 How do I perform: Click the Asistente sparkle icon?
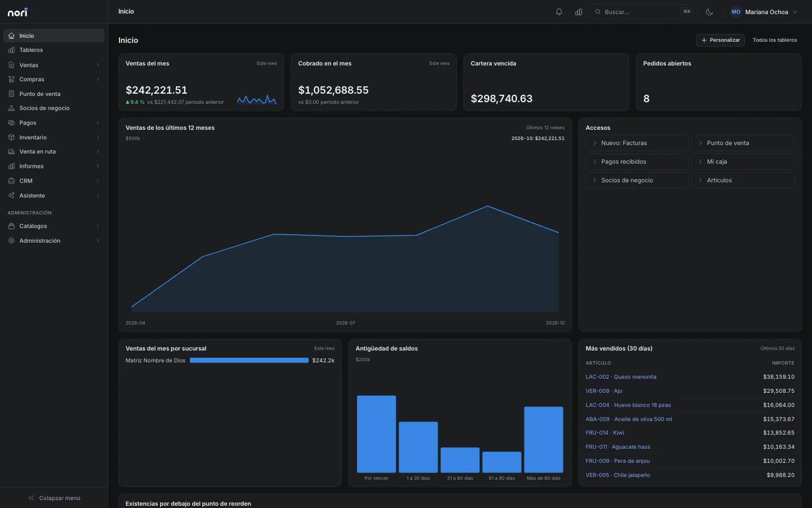point(11,195)
